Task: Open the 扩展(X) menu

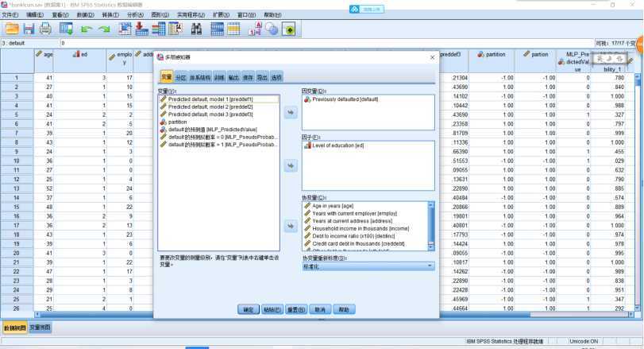Action: (x=221, y=15)
